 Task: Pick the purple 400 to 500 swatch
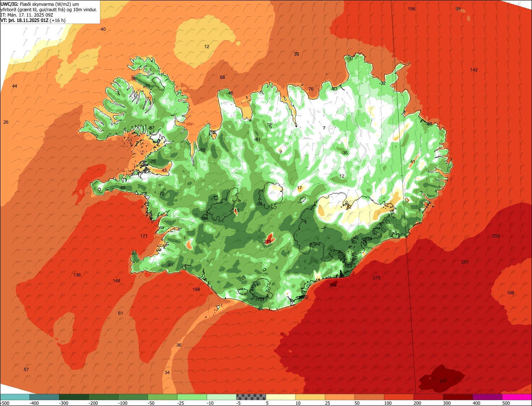[x=487, y=397]
